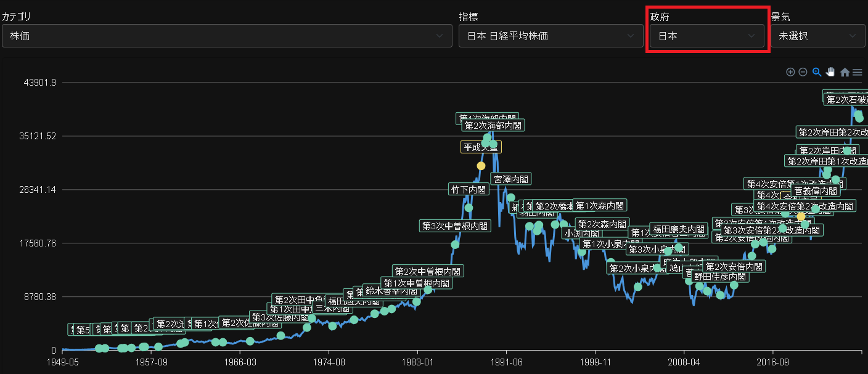Reset chart zoom with home icon
Image resolution: width=868 pixels, height=374 pixels.
(x=845, y=73)
